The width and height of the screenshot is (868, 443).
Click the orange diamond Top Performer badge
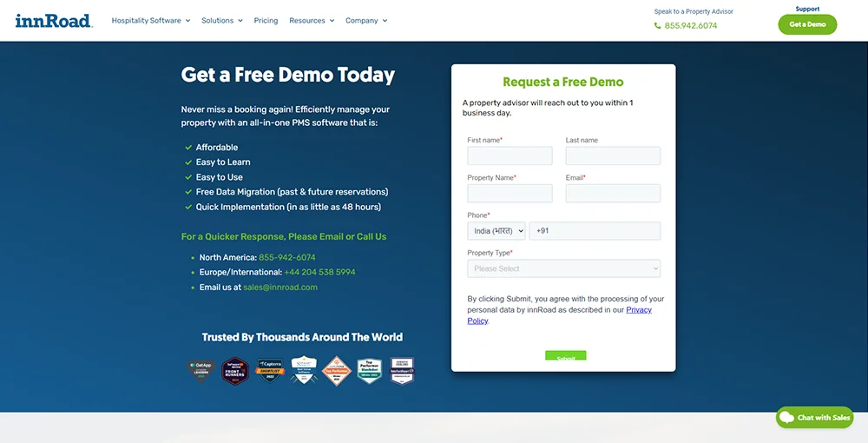tap(337, 370)
